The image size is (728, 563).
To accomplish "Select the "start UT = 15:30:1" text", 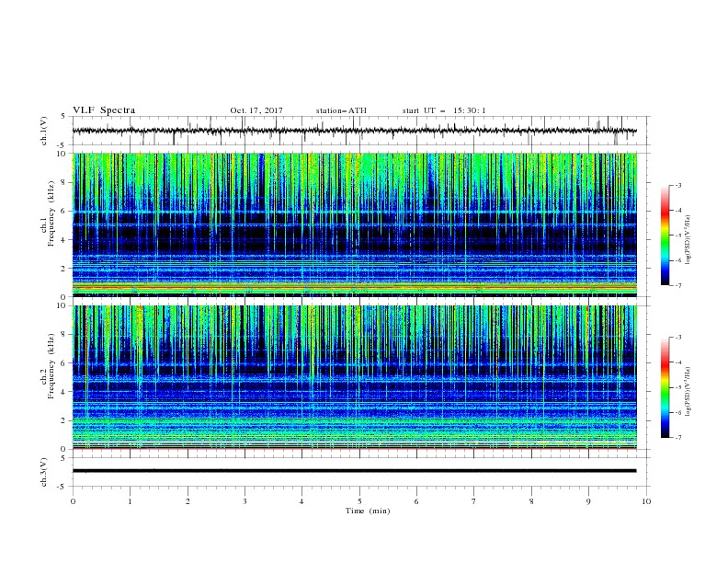I will (444, 110).
